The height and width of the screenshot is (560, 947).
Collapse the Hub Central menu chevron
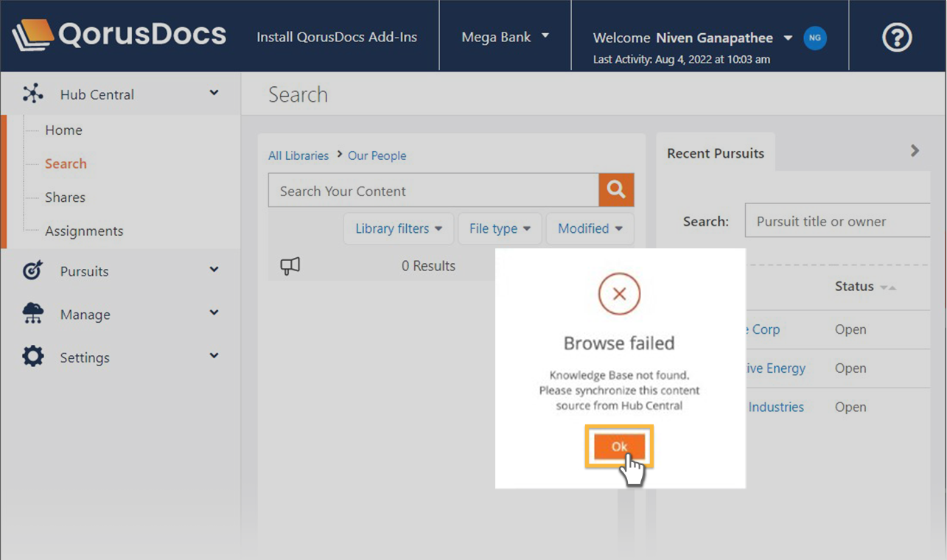214,93
